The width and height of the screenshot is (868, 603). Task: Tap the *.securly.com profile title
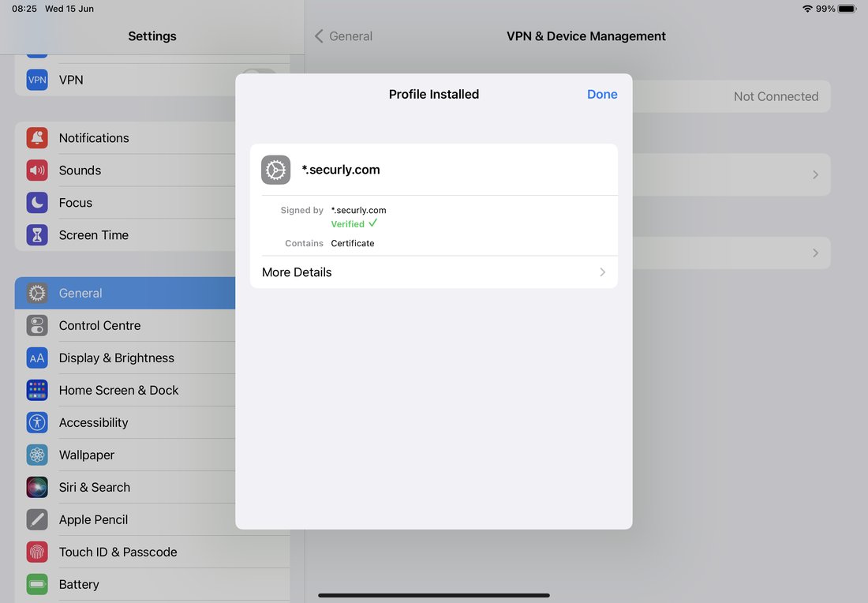[x=341, y=170]
